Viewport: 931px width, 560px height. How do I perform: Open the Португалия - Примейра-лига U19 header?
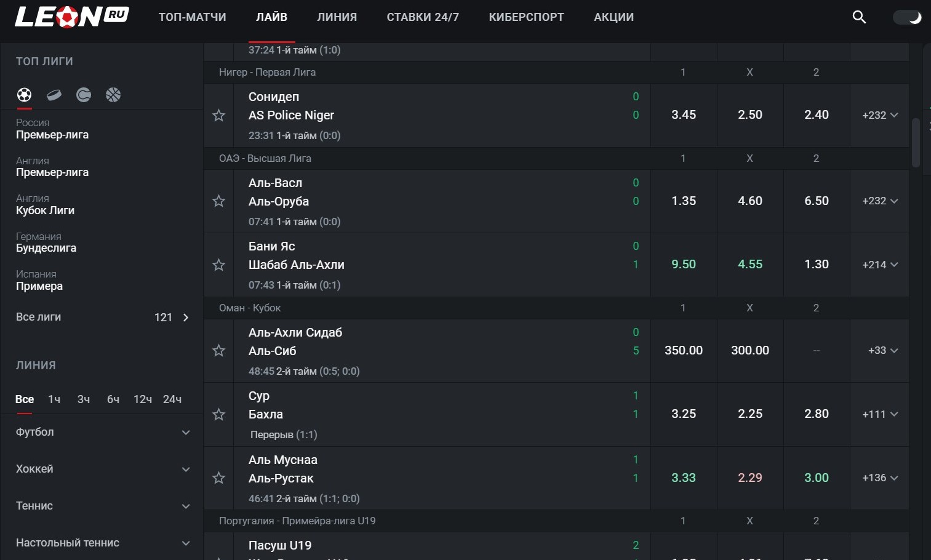(297, 521)
